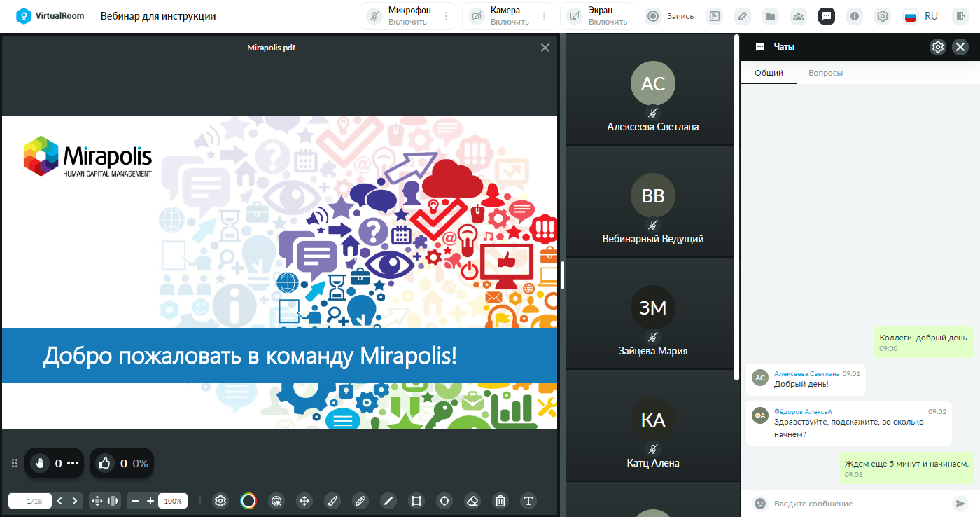Start recording with Запись button

click(669, 16)
